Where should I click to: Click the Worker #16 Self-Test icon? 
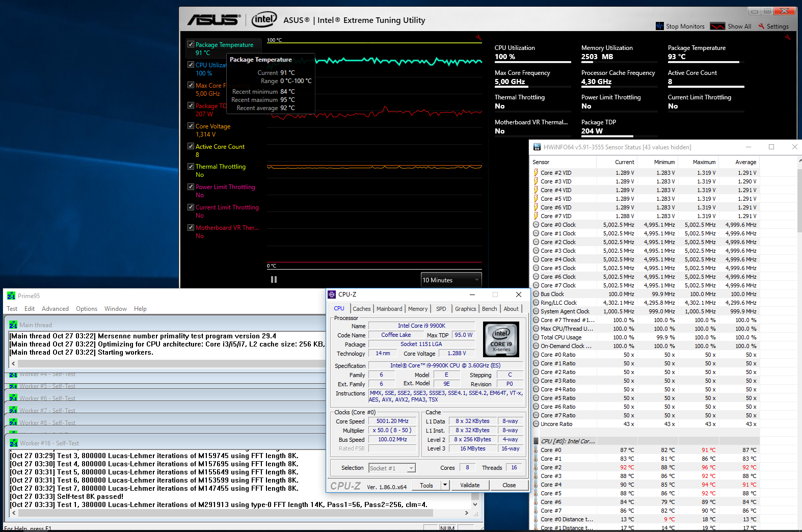[13, 443]
